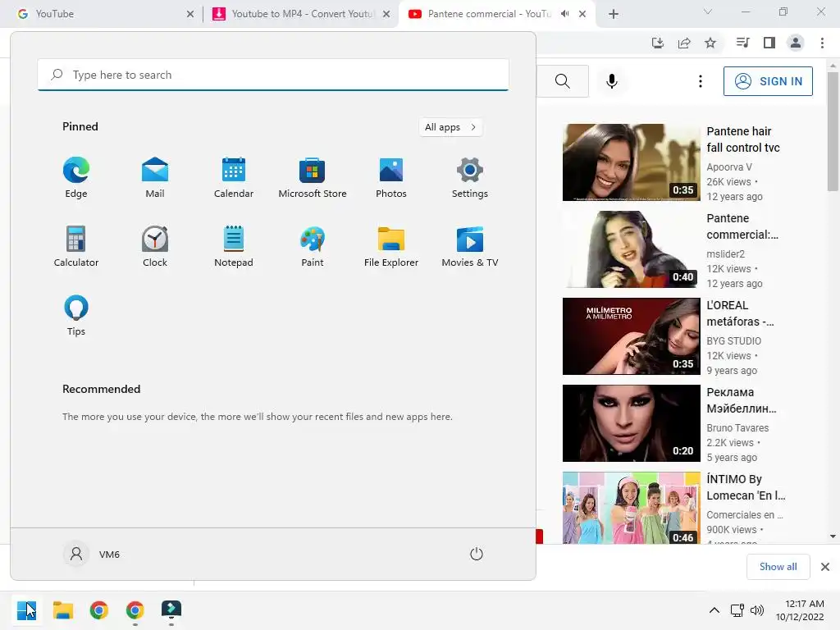This screenshot has height=630, width=840.
Task: Open the Filmora app on the taskbar
Action: [171, 610]
